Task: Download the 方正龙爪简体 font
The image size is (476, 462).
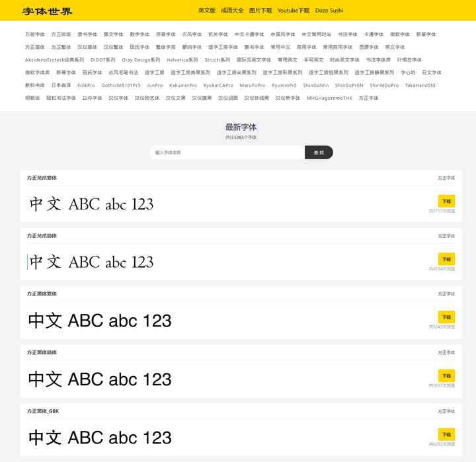Action: (446, 259)
